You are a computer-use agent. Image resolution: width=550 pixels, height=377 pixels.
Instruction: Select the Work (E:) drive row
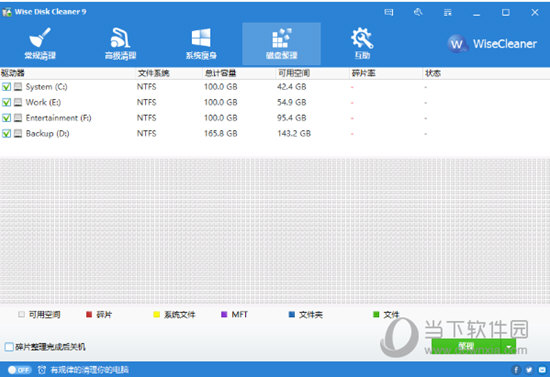click(275, 102)
